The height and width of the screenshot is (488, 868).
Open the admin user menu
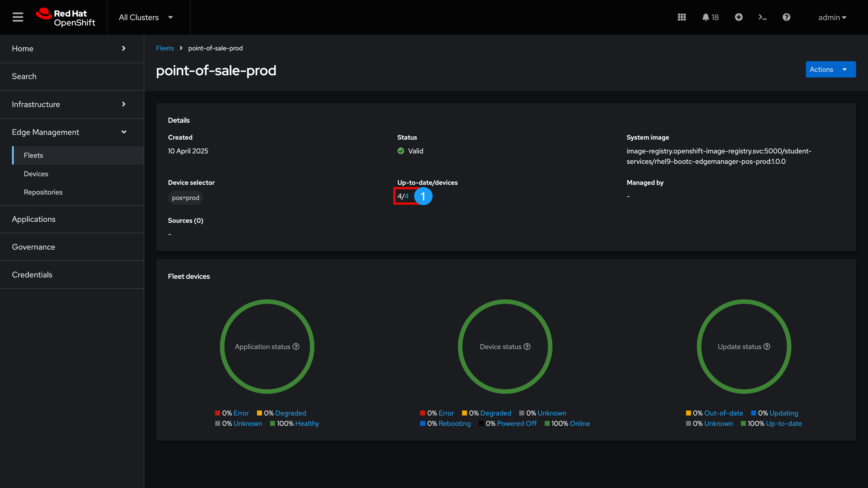click(x=832, y=17)
